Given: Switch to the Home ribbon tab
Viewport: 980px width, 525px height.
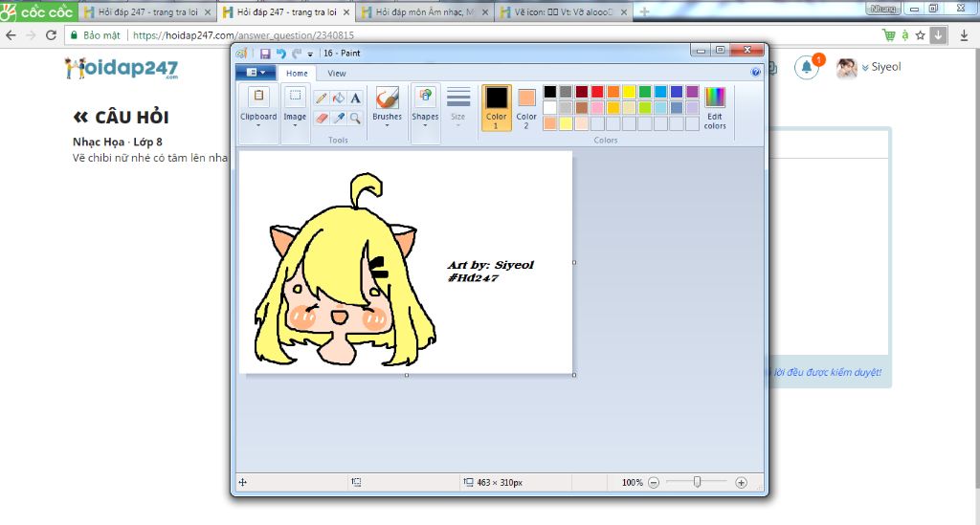Looking at the screenshot, I should [297, 73].
